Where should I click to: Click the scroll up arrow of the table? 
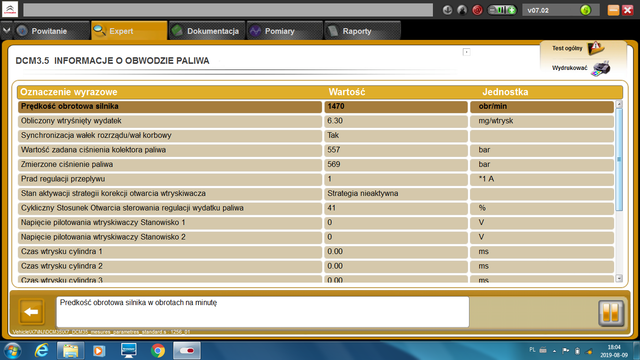pos(619,104)
